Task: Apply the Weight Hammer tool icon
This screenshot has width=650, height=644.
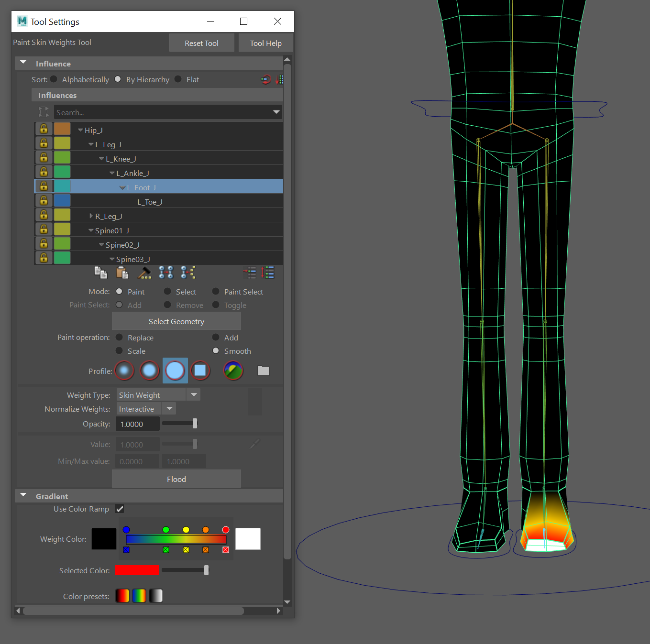Action: (x=144, y=273)
